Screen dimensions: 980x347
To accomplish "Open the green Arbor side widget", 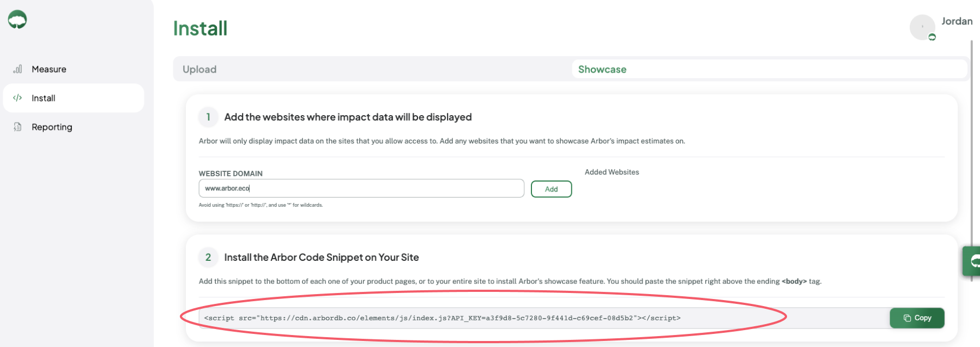I will click(972, 261).
